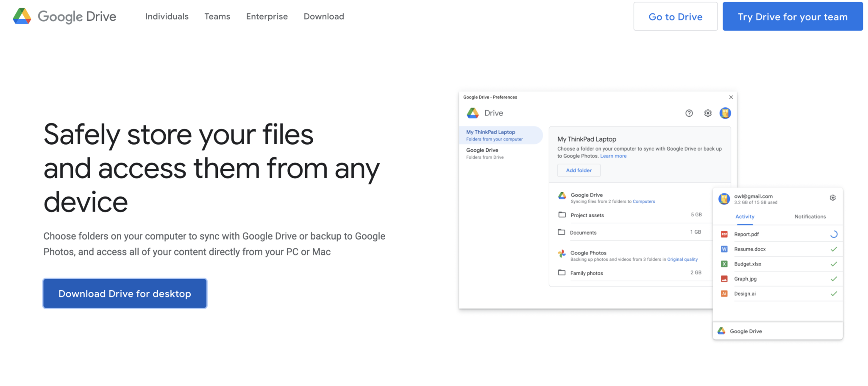Open the Enterprise navigation link
The height and width of the screenshot is (386, 868).
tap(267, 17)
